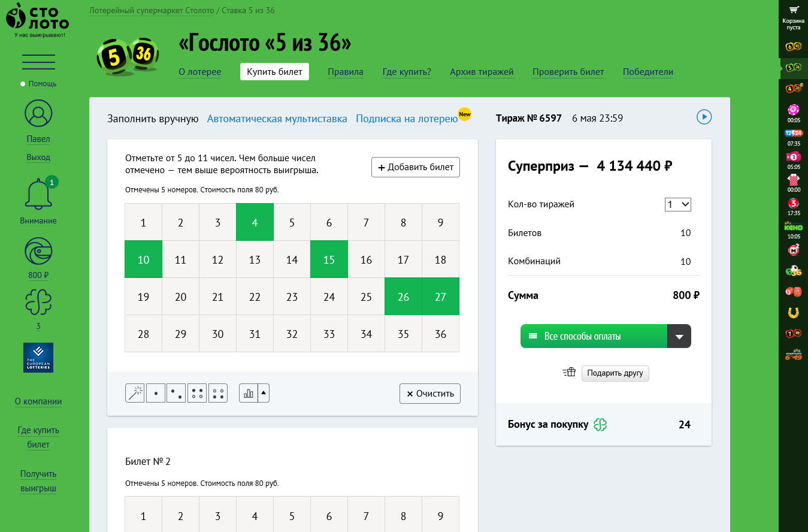
Task: Open the 12/24 lottery icon
Action: click(x=793, y=133)
